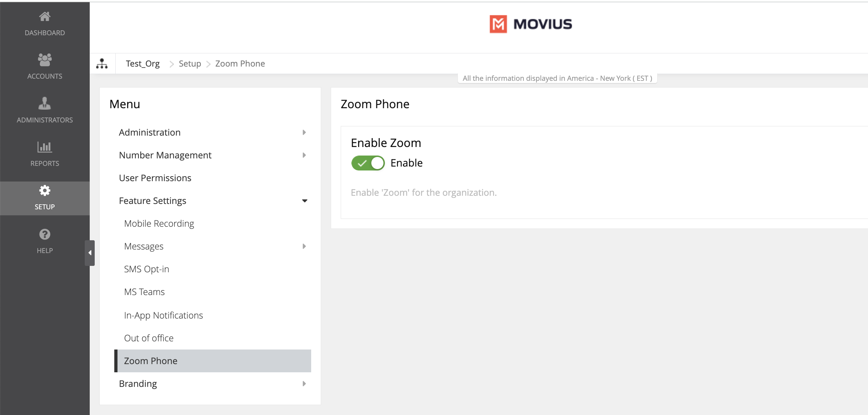This screenshot has width=868, height=415.
Task: Select the Setup gear icon
Action: (x=45, y=191)
